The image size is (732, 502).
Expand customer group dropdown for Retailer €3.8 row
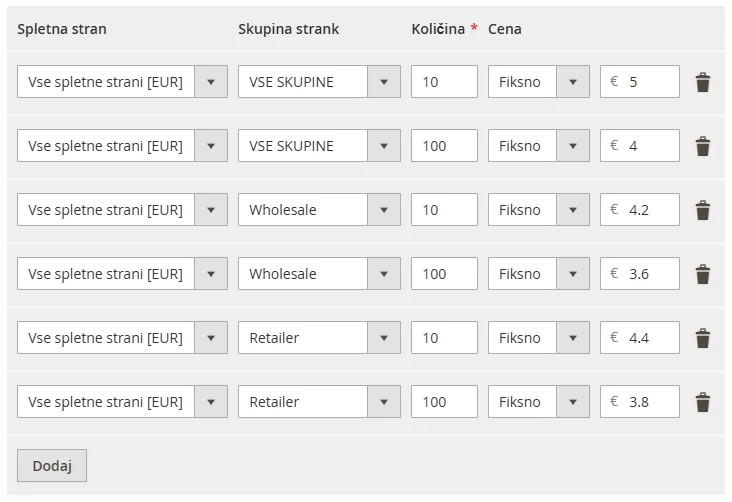[x=319, y=402]
